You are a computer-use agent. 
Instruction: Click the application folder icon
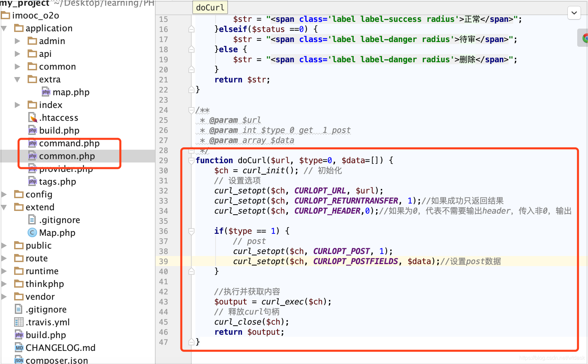(19, 28)
